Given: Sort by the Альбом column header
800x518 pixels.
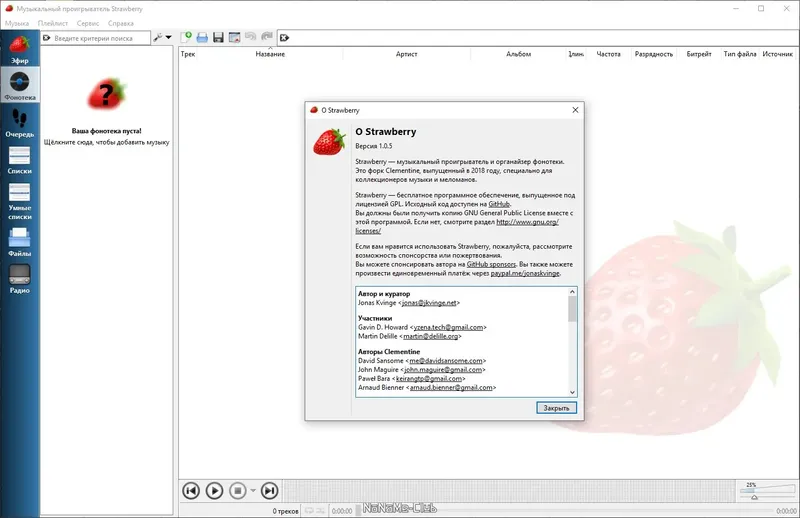Looking at the screenshot, I should coord(518,54).
